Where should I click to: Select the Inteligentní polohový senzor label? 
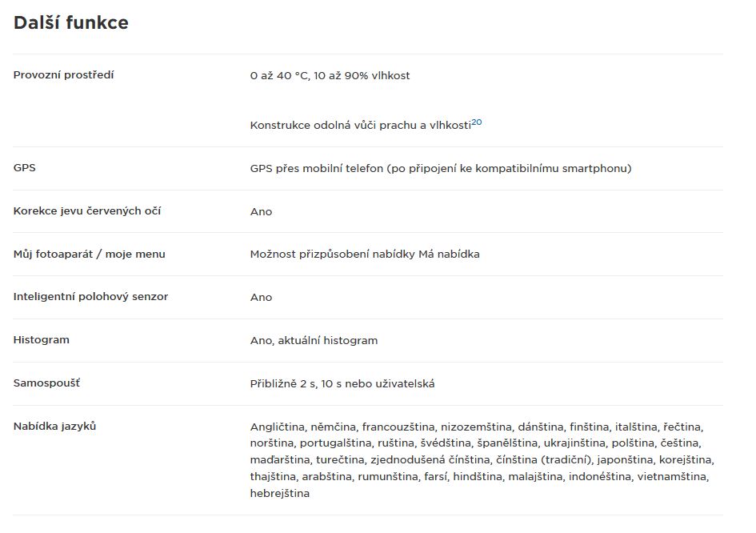point(90,296)
